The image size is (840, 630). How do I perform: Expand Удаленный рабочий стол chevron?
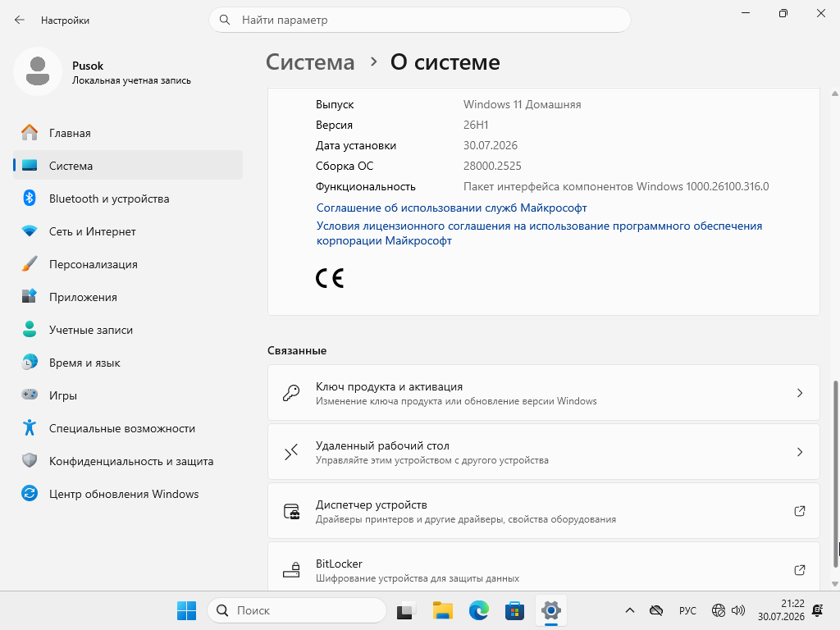(x=799, y=452)
